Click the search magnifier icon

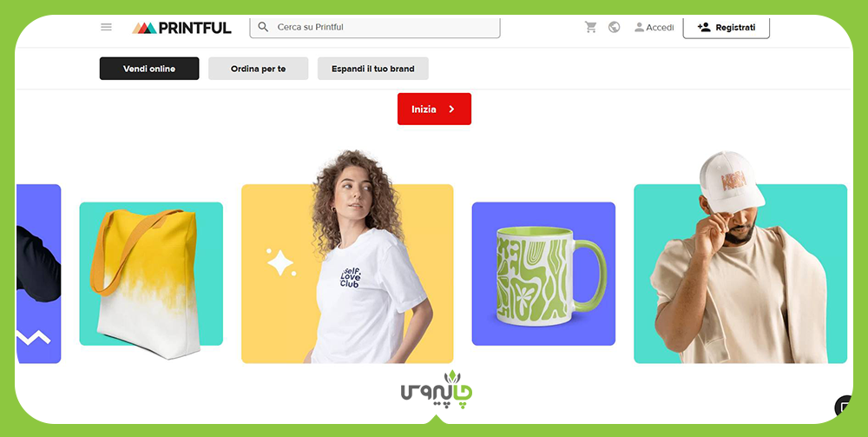[264, 27]
